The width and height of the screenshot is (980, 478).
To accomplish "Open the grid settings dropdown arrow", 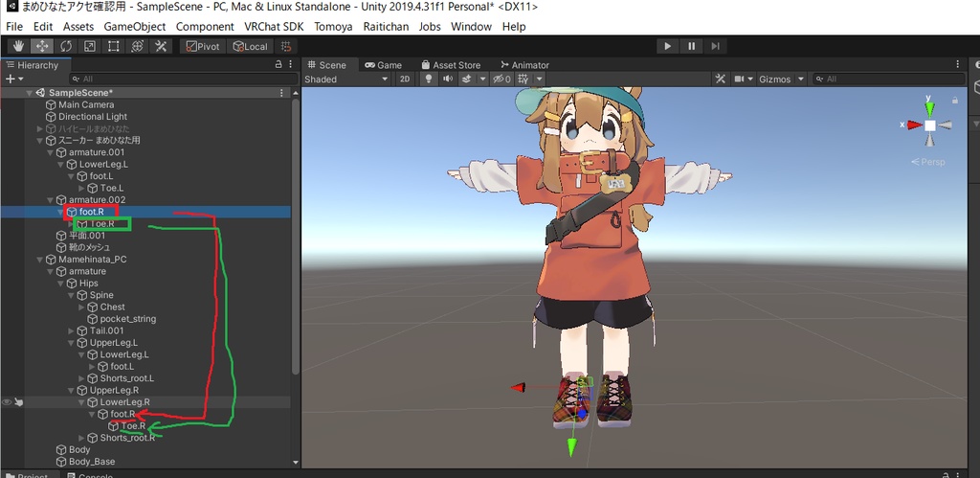I will point(539,79).
